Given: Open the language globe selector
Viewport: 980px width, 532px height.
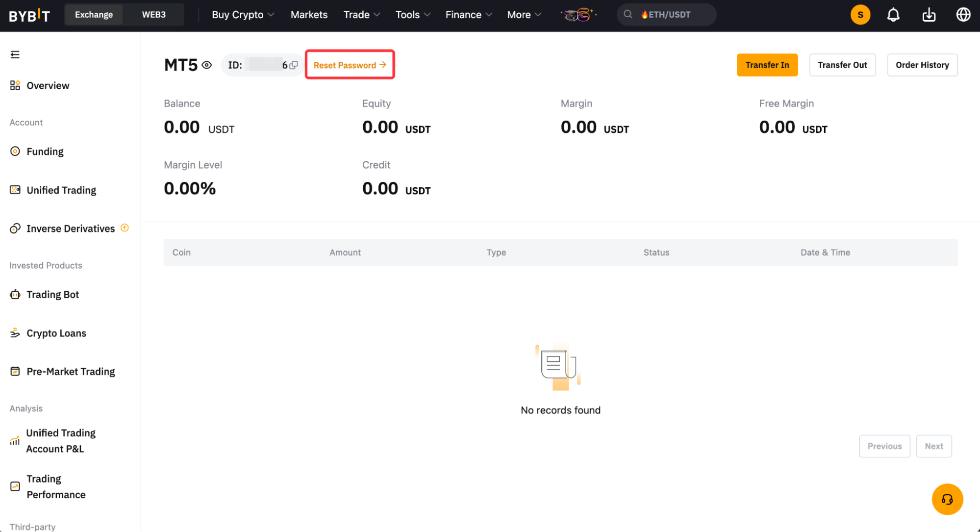Looking at the screenshot, I should point(963,15).
